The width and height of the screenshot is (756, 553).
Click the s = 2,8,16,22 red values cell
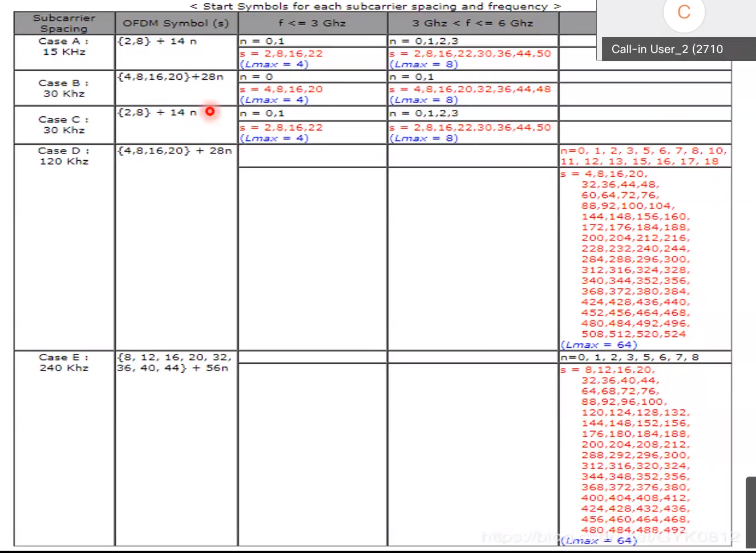(x=281, y=54)
